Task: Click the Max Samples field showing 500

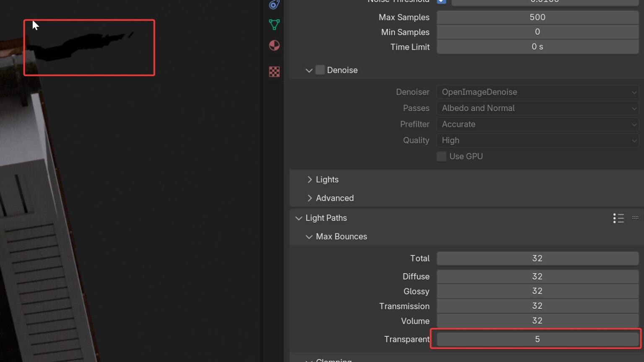Action: 538,17
